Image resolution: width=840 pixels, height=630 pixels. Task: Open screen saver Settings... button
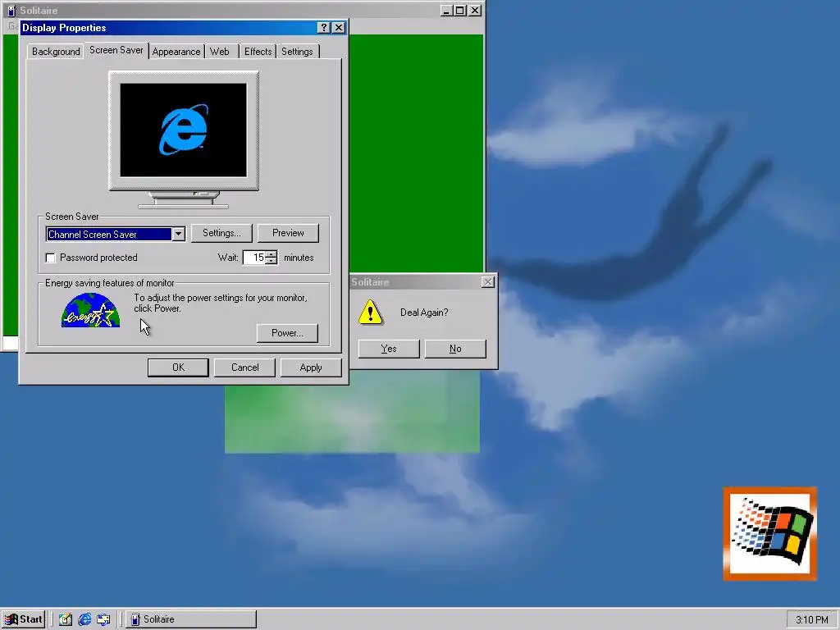tap(221, 233)
